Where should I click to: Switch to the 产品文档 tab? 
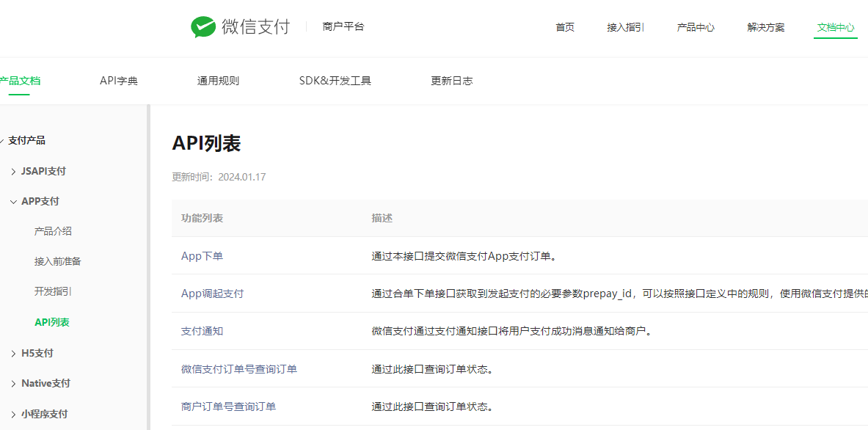tap(19, 81)
